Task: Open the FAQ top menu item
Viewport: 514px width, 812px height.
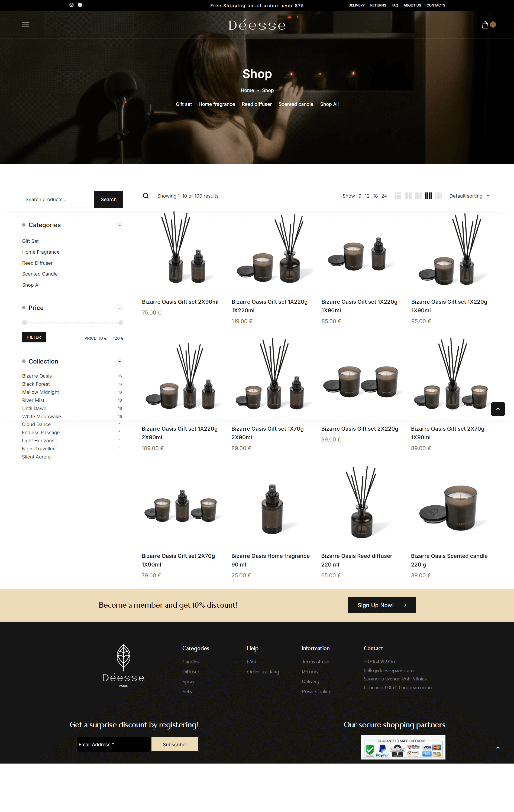Action: coord(395,5)
